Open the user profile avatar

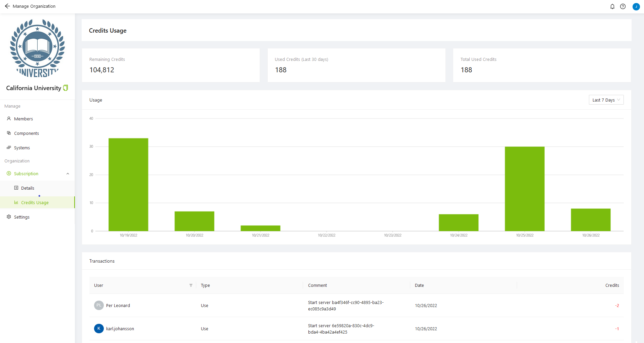636,6
